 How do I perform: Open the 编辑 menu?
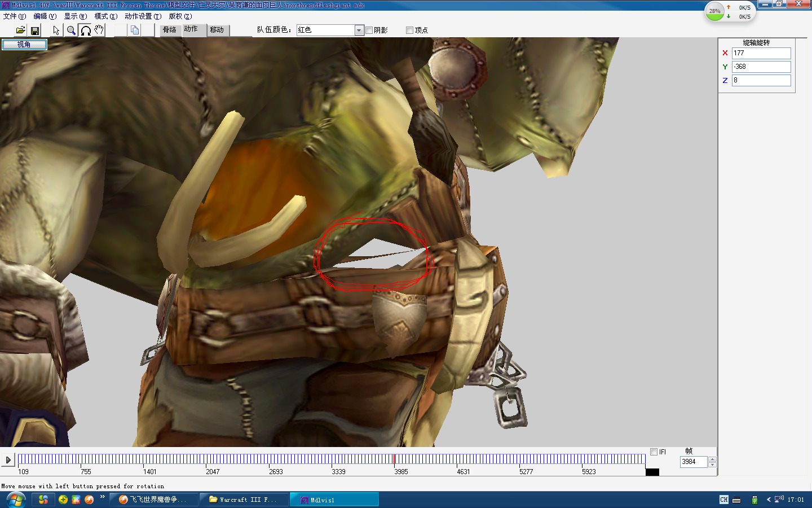click(45, 16)
